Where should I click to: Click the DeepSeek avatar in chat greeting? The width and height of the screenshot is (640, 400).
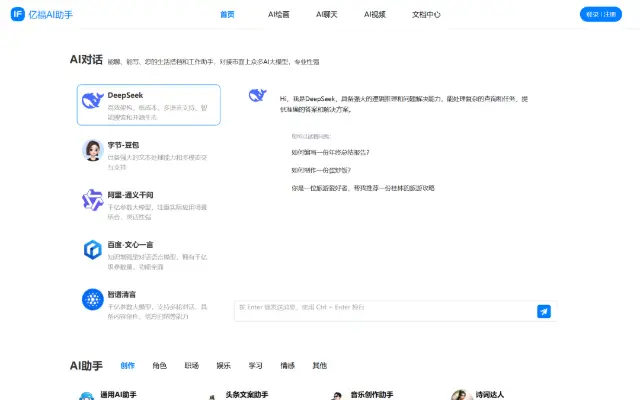pyautogui.click(x=258, y=95)
